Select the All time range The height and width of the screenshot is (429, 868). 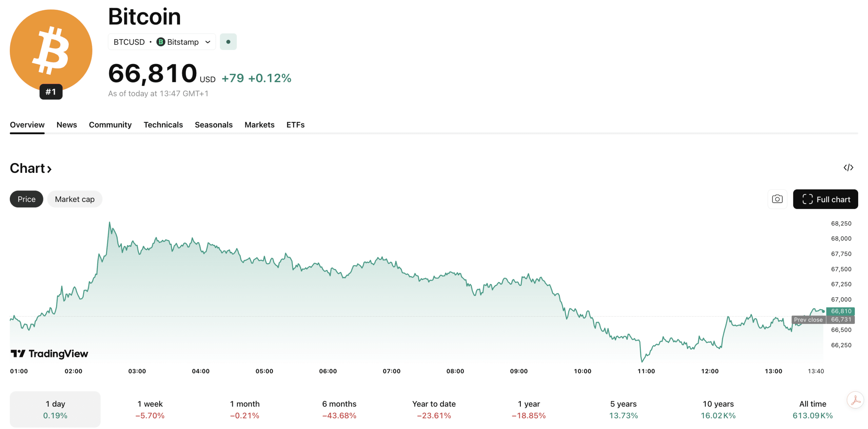pos(812,409)
